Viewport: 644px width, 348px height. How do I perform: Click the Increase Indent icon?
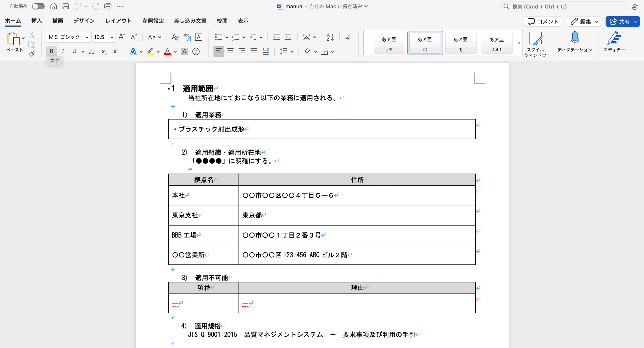[x=288, y=37]
